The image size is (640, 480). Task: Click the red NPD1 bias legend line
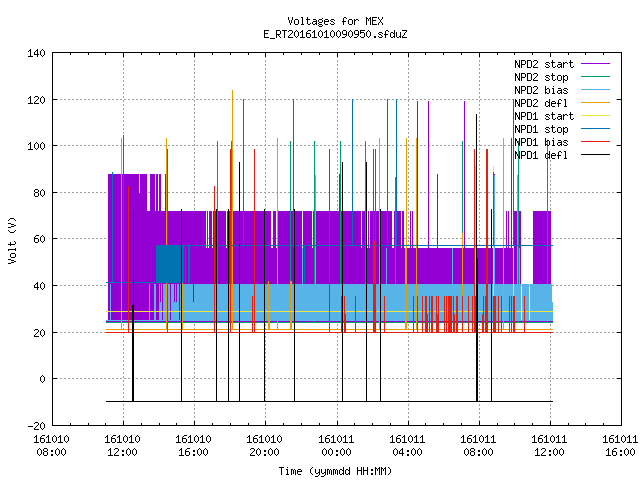pyautogui.click(x=595, y=142)
